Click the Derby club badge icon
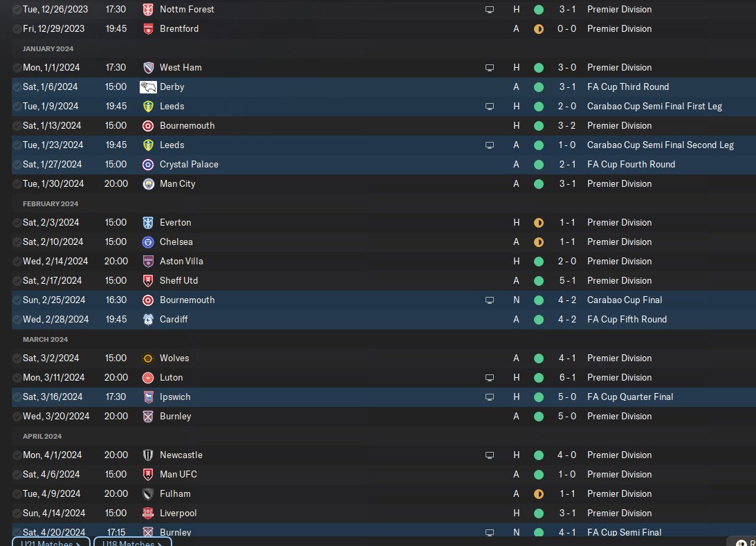The image size is (756, 546). [x=148, y=87]
